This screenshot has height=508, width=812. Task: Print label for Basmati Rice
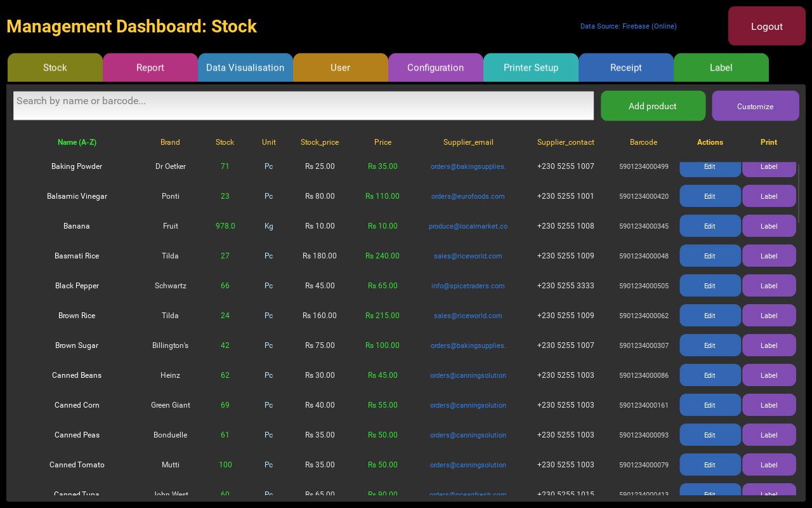[x=769, y=256]
